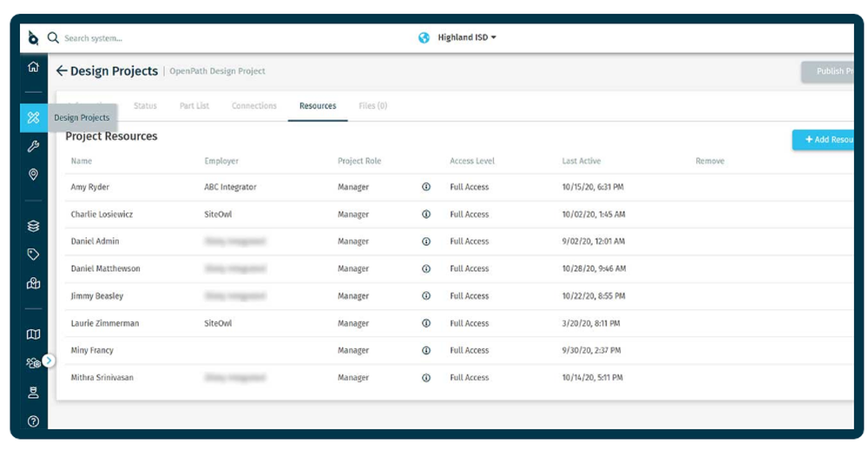Click the globe icon beside Highland ISD

click(x=424, y=37)
